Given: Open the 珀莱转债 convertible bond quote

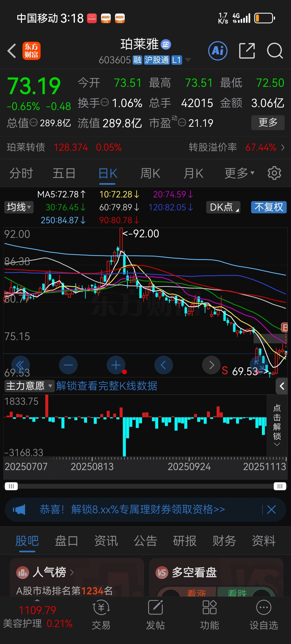Looking at the screenshot, I should [x=64, y=148].
